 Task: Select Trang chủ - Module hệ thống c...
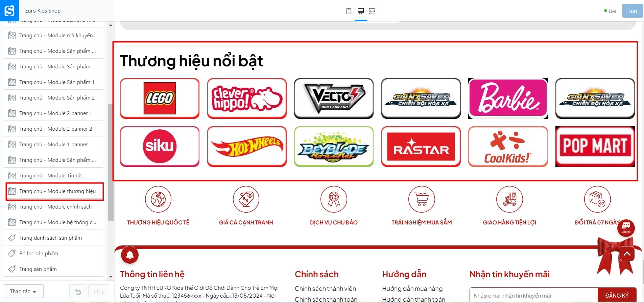53,222
